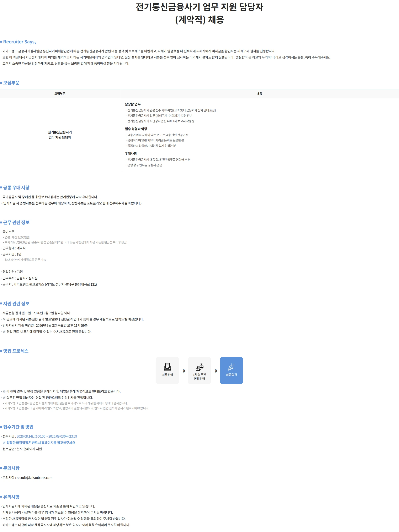Click the blue '문의사항' section heading
The width and height of the screenshot is (399, 532).
pos(11,468)
